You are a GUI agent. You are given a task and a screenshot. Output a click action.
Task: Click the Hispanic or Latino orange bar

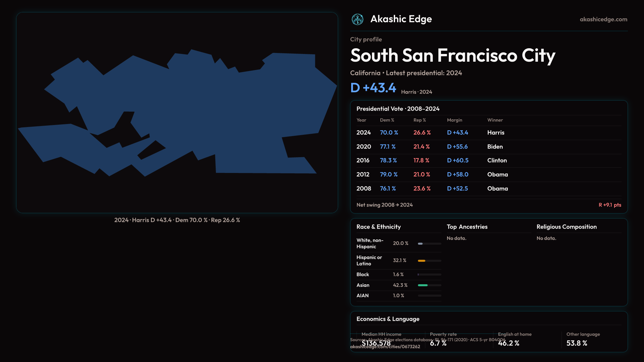pyautogui.click(x=422, y=261)
